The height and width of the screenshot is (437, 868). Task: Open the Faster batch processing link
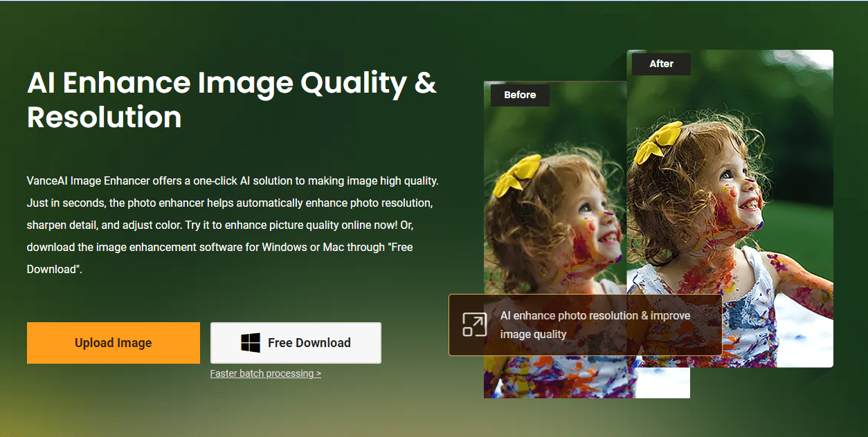pos(265,373)
